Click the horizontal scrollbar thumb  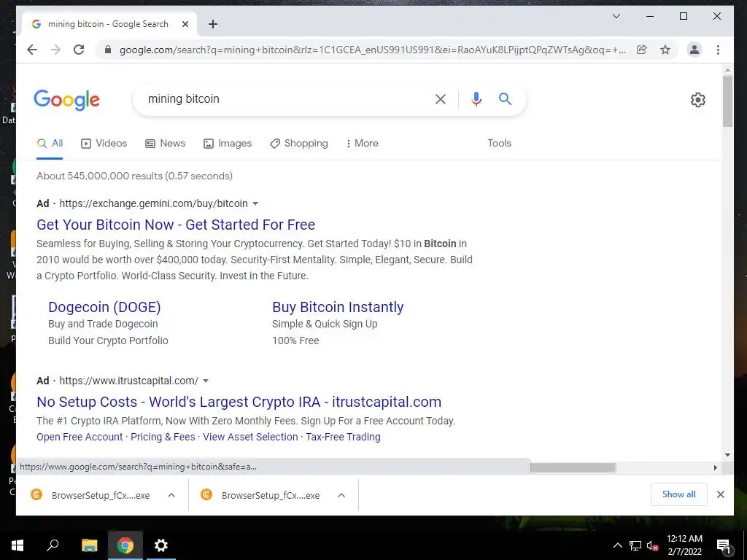(x=573, y=467)
